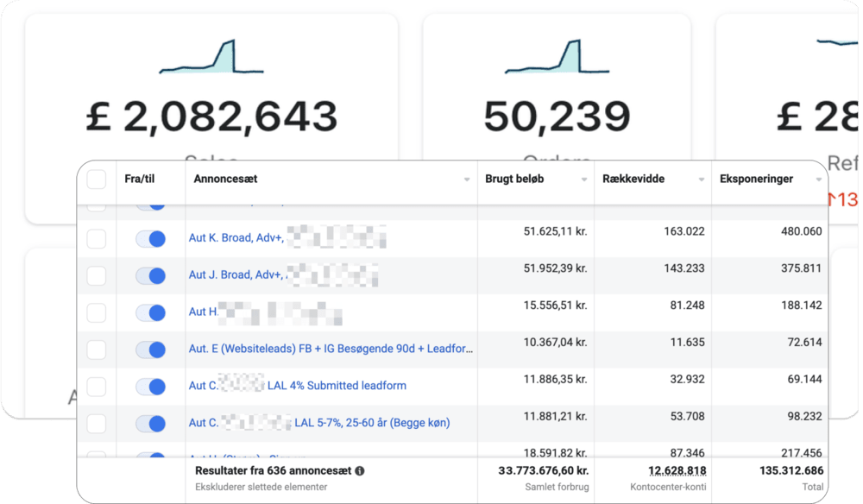This screenshot has width=863, height=504.
Task: Click the £ 2,082,643 sales figure card
Action: click(x=211, y=117)
